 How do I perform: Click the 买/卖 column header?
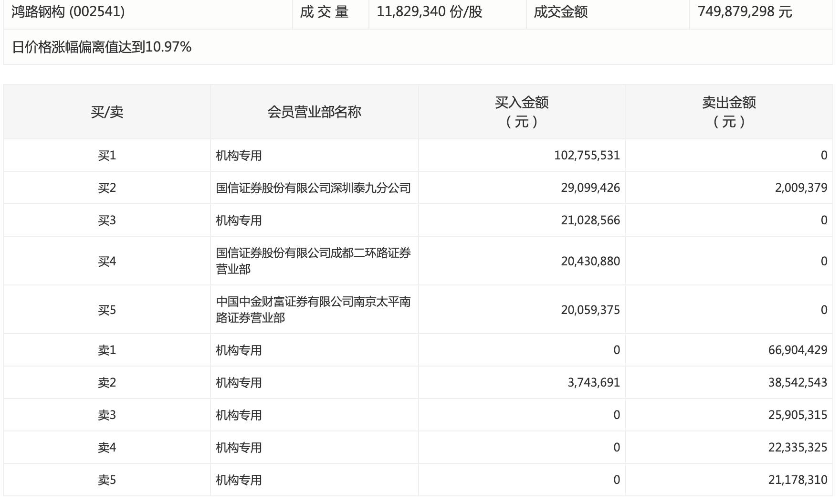point(107,112)
